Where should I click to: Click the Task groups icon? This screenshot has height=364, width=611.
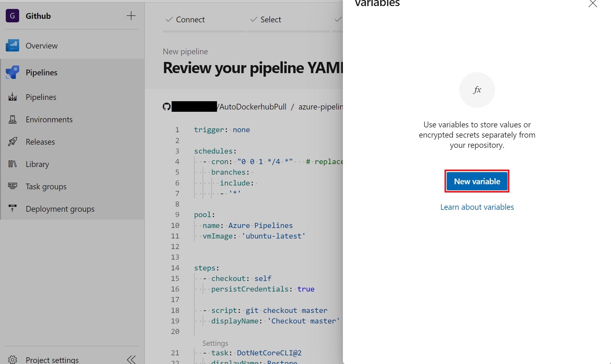click(12, 186)
